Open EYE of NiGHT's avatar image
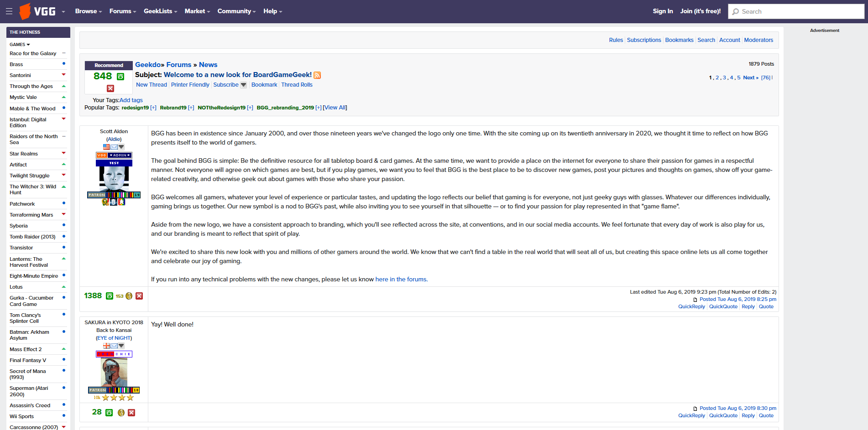The image size is (868, 430). tap(114, 372)
